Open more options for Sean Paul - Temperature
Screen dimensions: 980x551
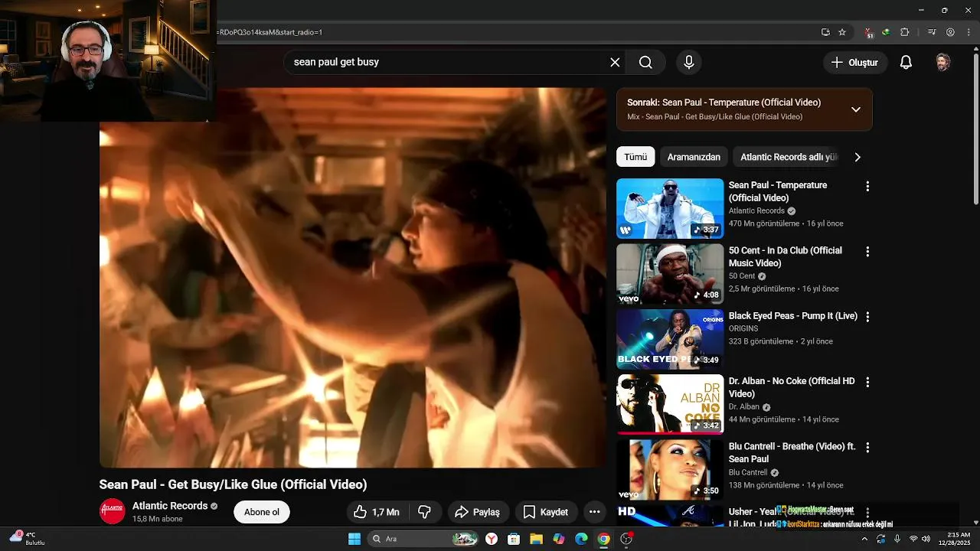click(x=867, y=186)
